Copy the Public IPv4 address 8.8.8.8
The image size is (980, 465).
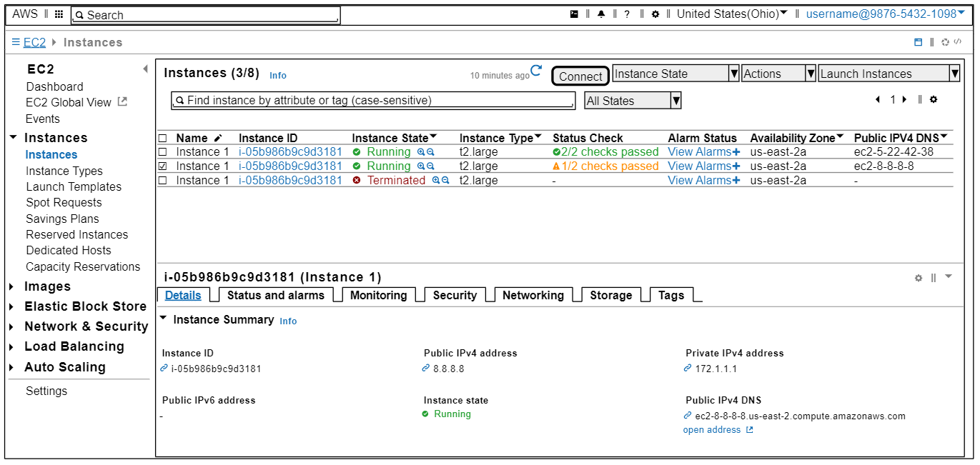427,369
